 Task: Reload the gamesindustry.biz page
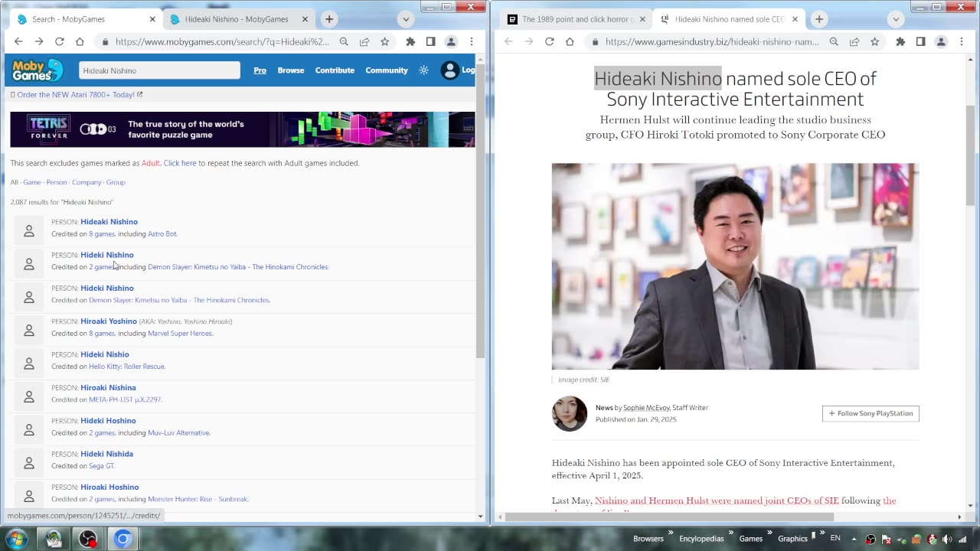point(549,41)
